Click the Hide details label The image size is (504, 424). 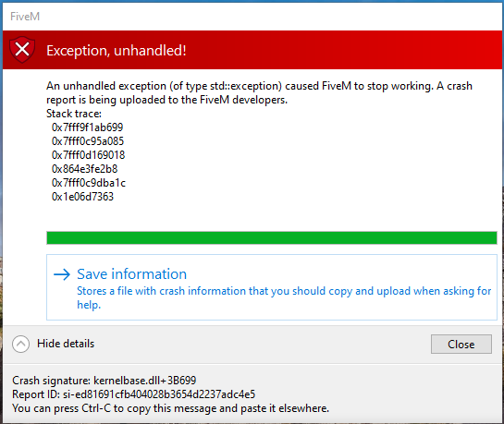(x=66, y=344)
